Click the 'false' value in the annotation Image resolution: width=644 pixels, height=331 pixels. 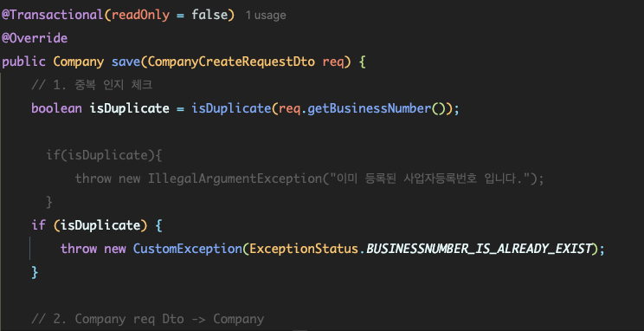tap(209, 15)
